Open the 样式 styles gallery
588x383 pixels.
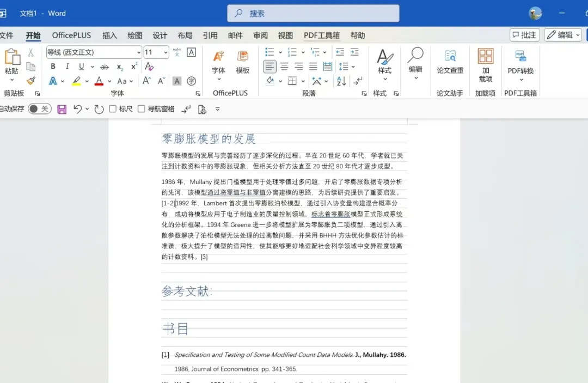pyautogui.click(x=384, y=65)
